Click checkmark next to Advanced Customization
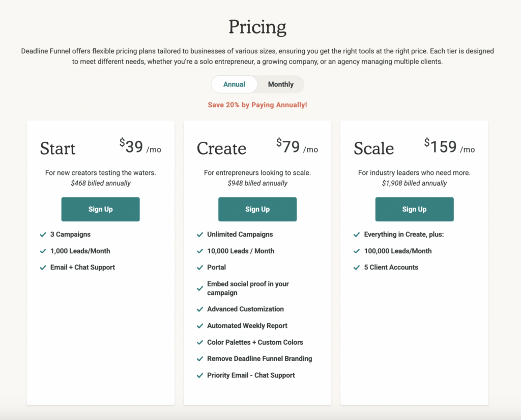 tap(200, 309)
